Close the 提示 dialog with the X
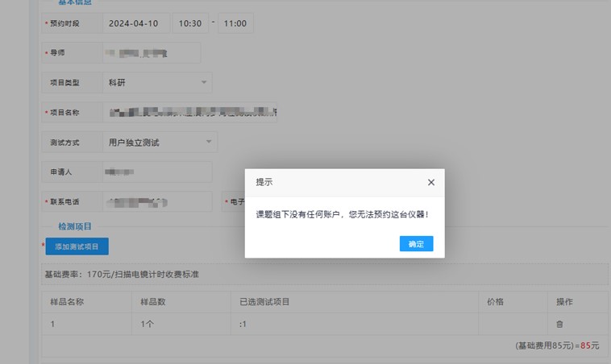 pyautogui.click(x=431, y=183)
